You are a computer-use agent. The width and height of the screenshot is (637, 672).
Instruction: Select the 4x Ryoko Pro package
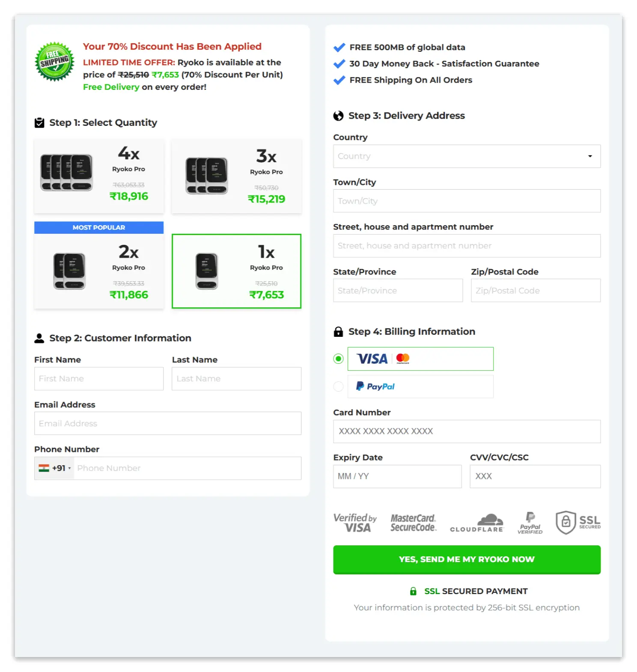[x=99, y=176]
